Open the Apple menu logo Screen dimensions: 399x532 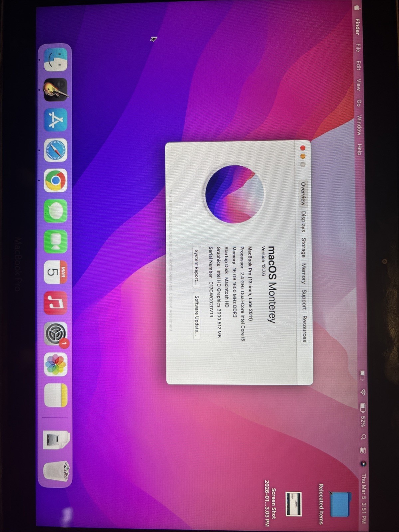coord(357,7)
